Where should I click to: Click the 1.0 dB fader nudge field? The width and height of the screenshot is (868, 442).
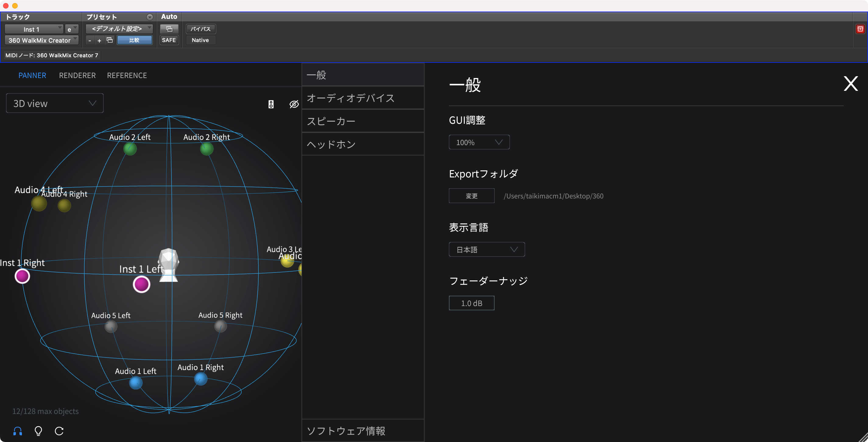[x=471, y=303]
